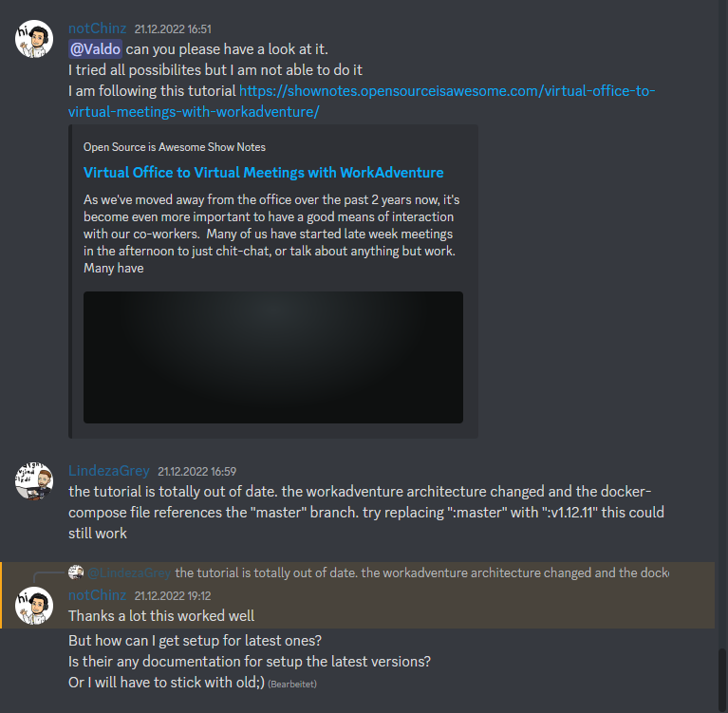Click notChinz avatar on reply message
The image size is (728, 713).
point(34,605)
